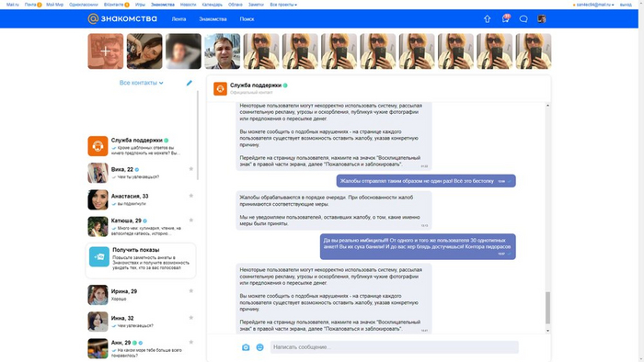Screen dimensions: 644x362
Task: Open the Знакомства tab in blue header
Action: click(x=213, y=19)
